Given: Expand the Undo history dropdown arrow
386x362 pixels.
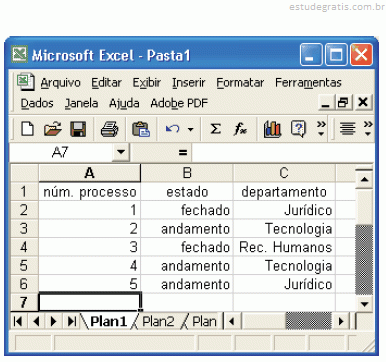Looking at the screenshot, I should [191, 129].
